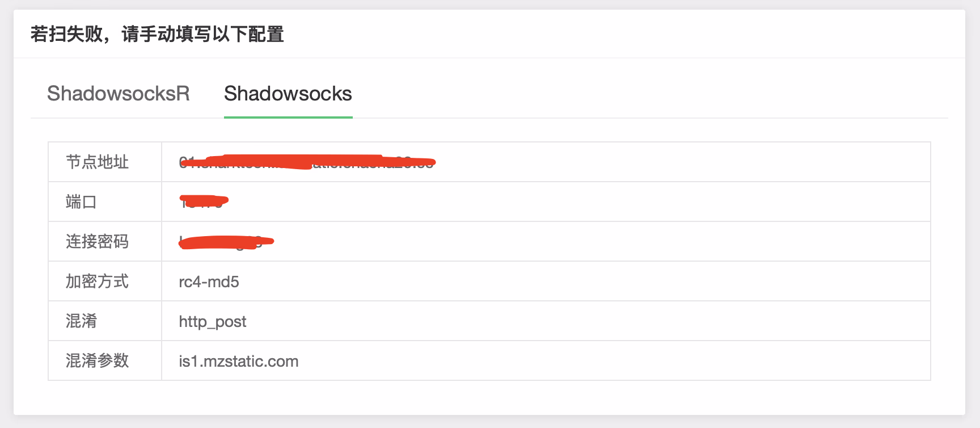Viewport: 980px width, 428px height.
Task: Click empty header space right of the title
Action: (624, 34)
